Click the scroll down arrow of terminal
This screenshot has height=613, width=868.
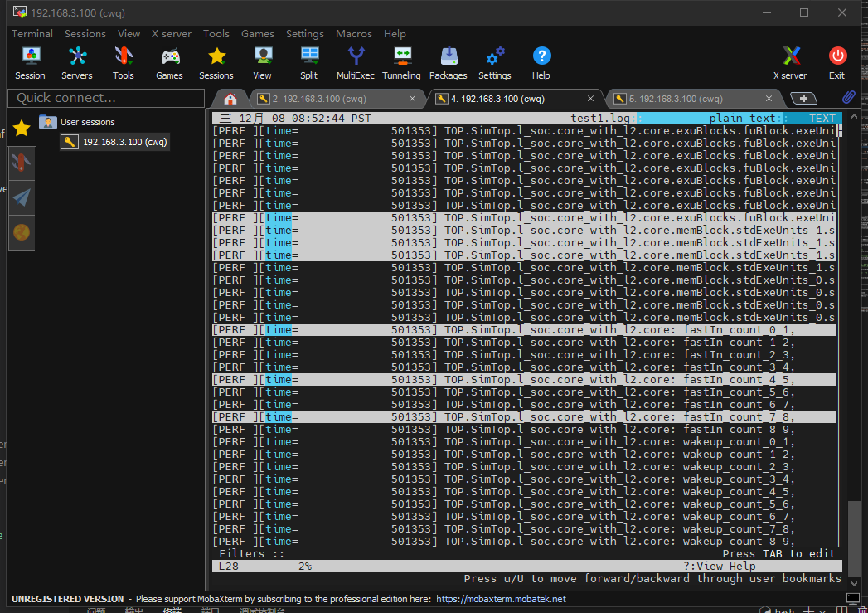(x=855, y=584)
